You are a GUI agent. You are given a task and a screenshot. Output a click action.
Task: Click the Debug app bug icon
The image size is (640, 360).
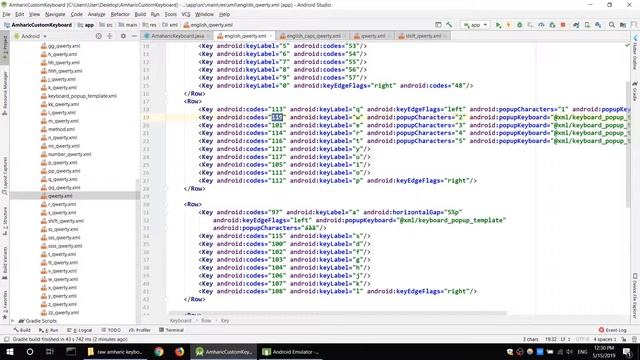pos(520,25)
